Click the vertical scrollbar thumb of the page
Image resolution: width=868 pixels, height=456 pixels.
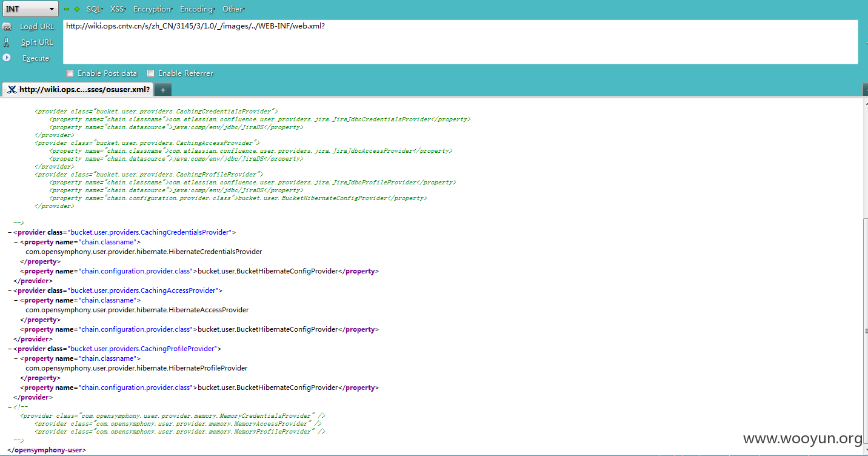coord(864,331)
